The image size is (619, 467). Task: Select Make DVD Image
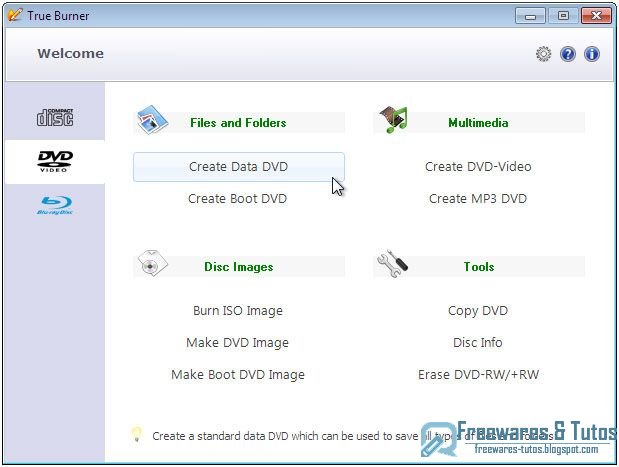point(237,343)
